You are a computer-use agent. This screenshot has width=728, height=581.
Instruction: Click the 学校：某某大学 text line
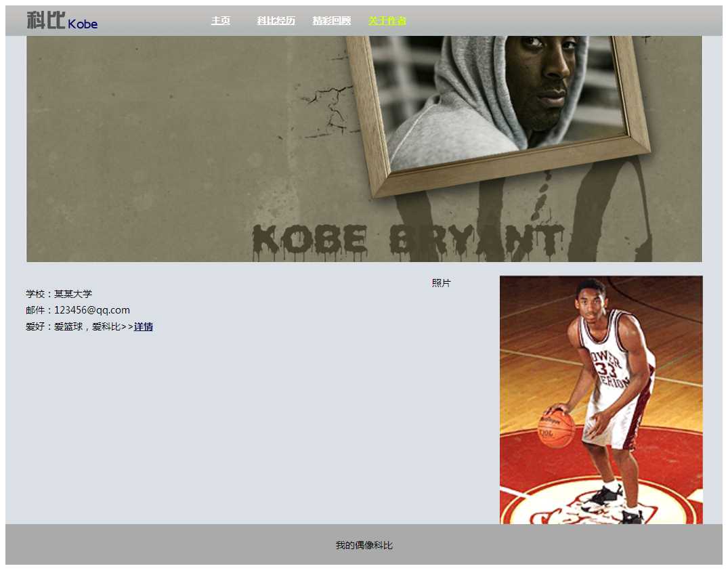pos(59,294)
